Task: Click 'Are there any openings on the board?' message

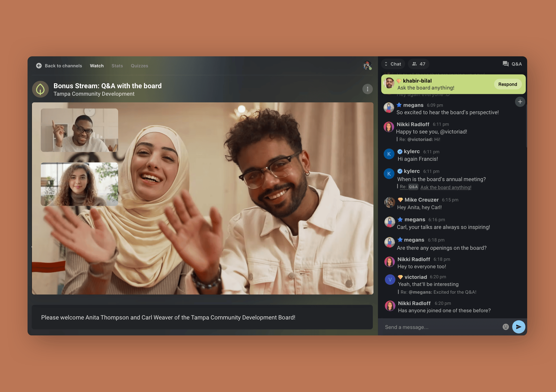Action: 442,248
